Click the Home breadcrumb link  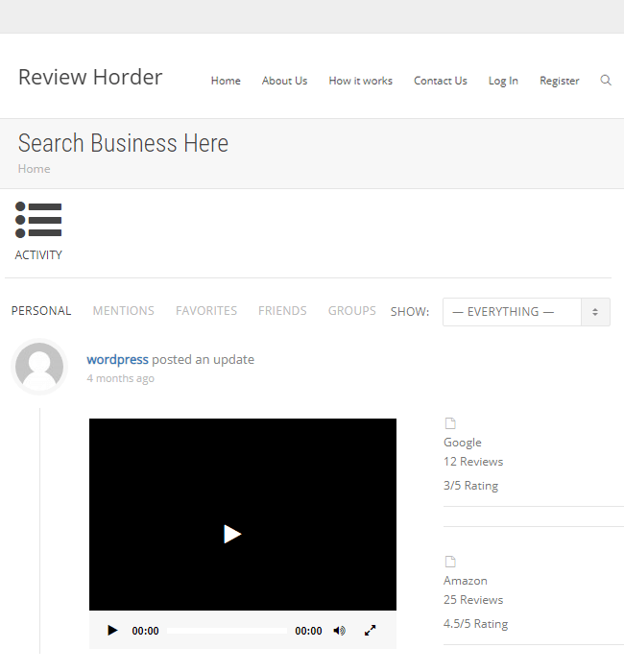pyautogui.click(x=34, y=169)
